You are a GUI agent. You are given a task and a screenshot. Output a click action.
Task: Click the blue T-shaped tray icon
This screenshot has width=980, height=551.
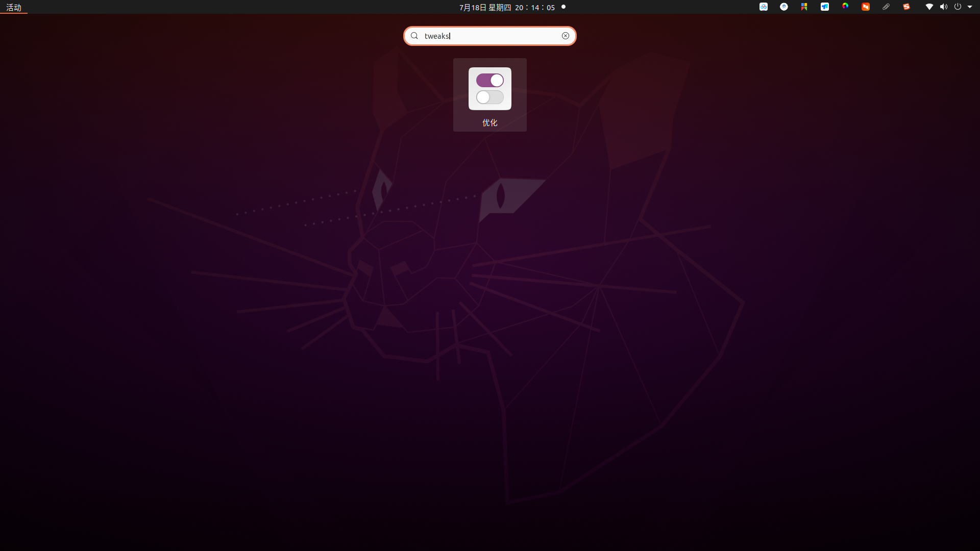pos(825,7)
